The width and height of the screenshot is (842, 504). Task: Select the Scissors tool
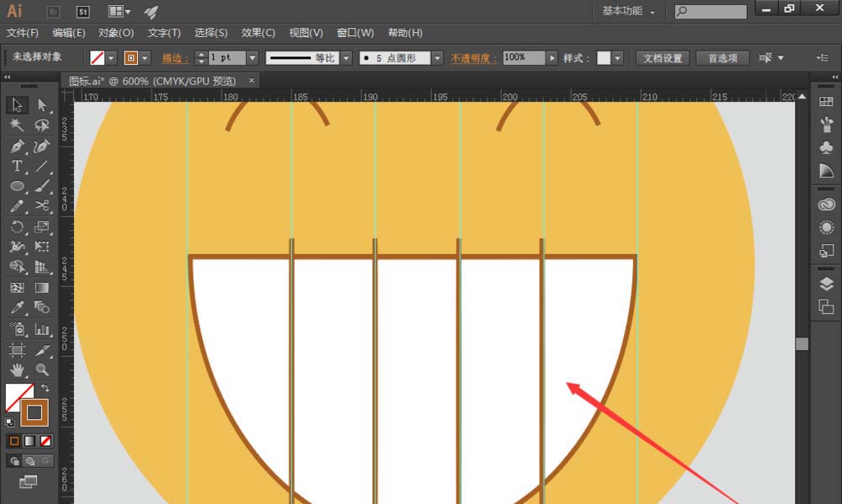click(42, 206)
